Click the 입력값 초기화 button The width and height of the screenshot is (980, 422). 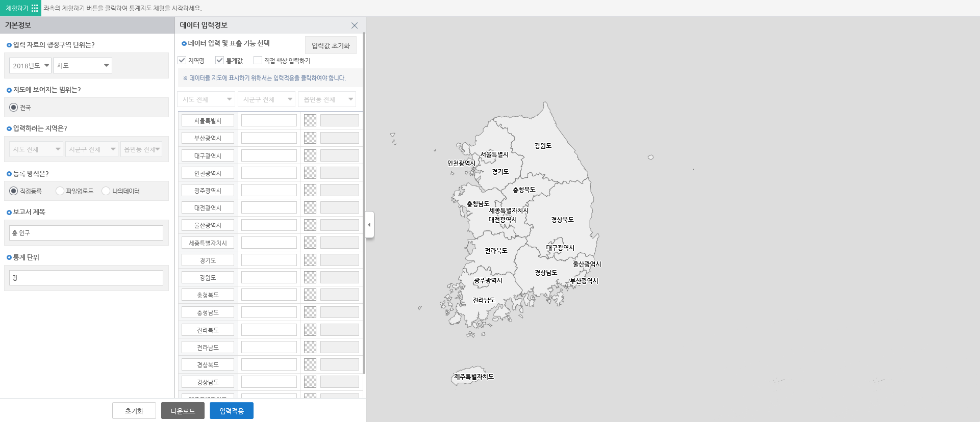point(331,45)
